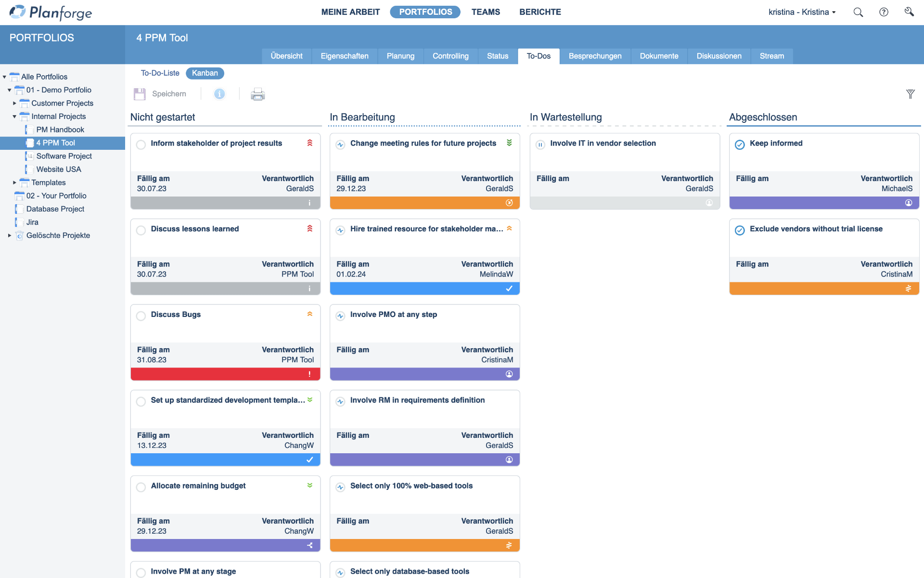Switch view with the To-Do-Liste link
The image size is (924, 578).
pos(160,73)
